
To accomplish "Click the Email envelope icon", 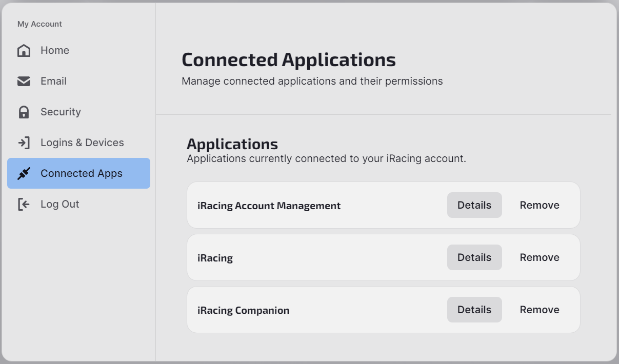I will point(24,81).
